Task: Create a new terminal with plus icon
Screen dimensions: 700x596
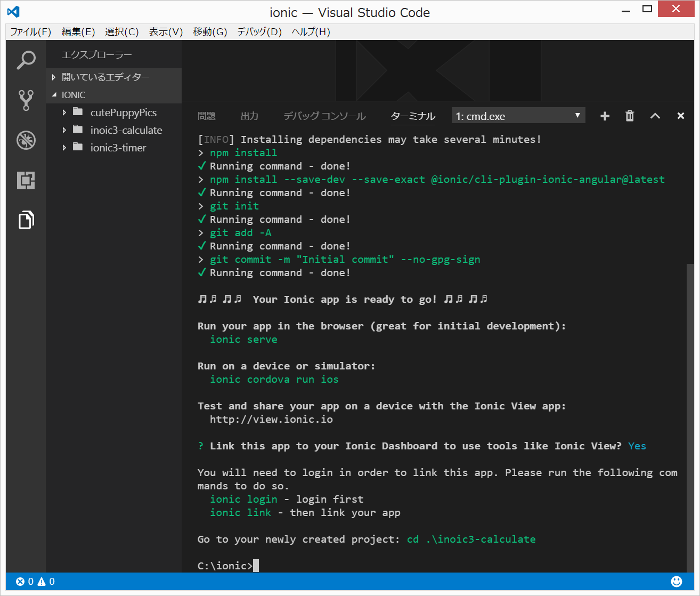Action: click(x=605, y=116)
